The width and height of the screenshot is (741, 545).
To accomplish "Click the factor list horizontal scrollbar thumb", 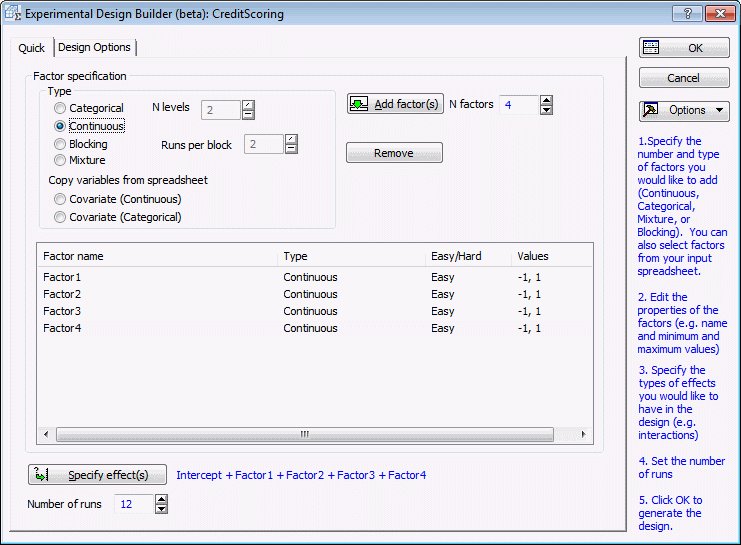I will 305,434.
